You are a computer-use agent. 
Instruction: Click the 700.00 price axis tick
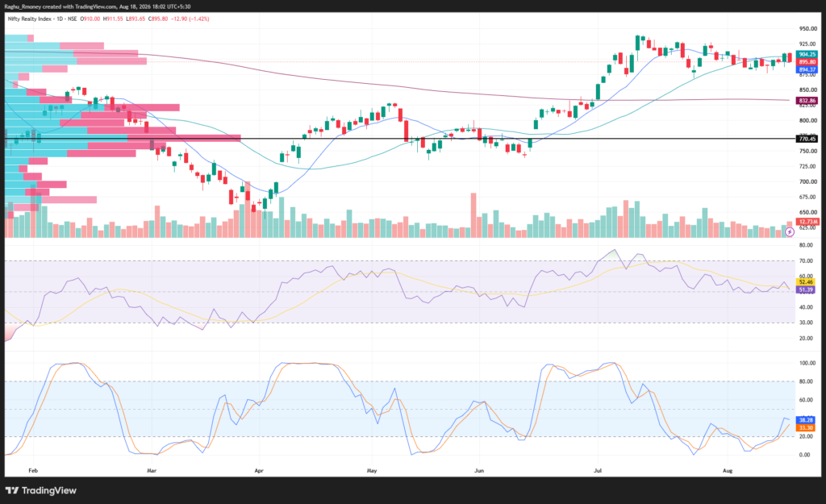pos(808,181)
